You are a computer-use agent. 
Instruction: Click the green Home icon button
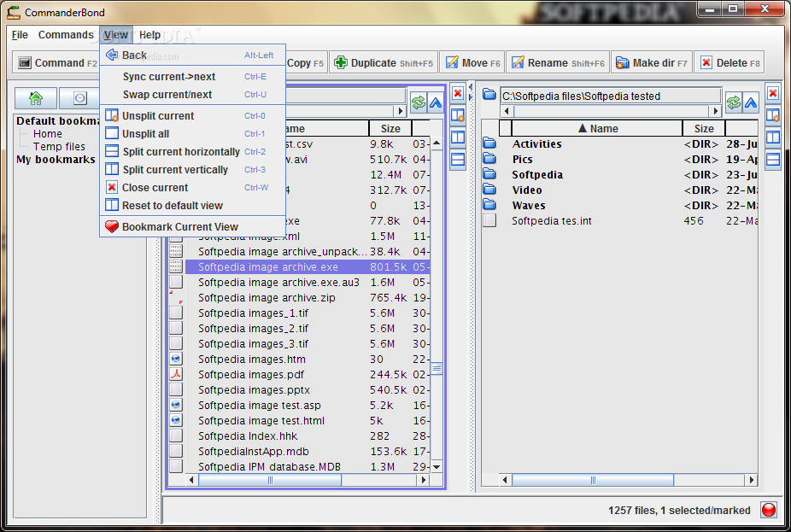pyautogui.click(x=36, y=98)
